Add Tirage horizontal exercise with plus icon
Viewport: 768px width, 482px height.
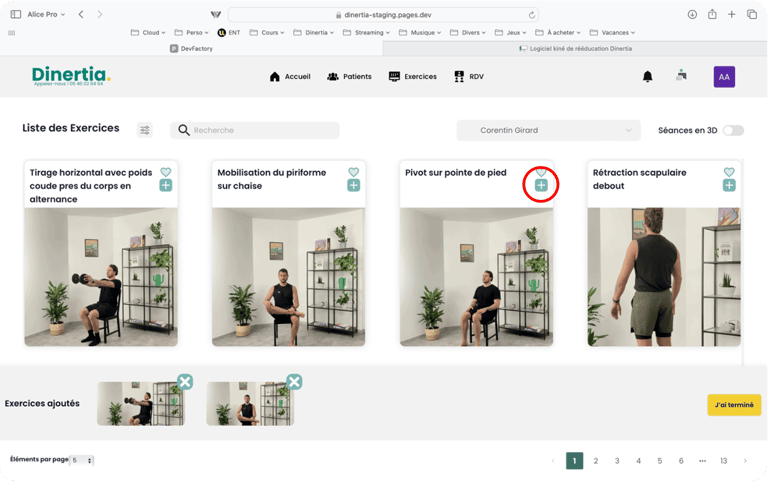click(x=166, y=186)
